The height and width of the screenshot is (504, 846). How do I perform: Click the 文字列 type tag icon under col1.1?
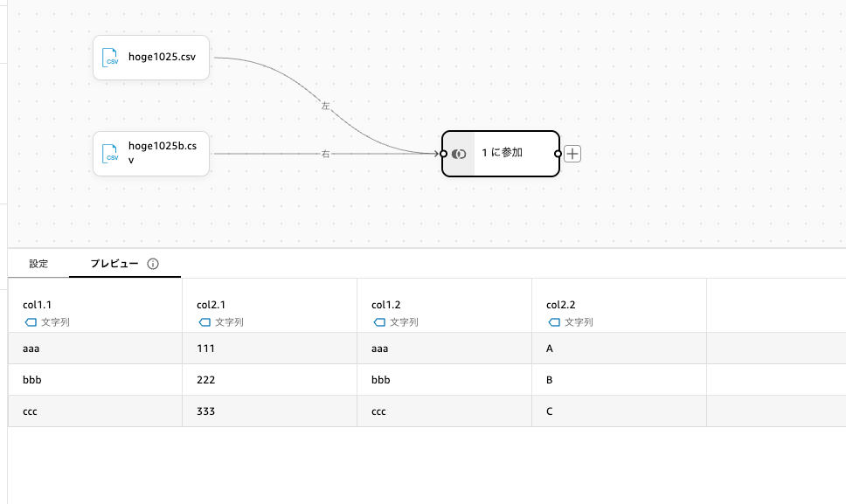coord(31,322)
